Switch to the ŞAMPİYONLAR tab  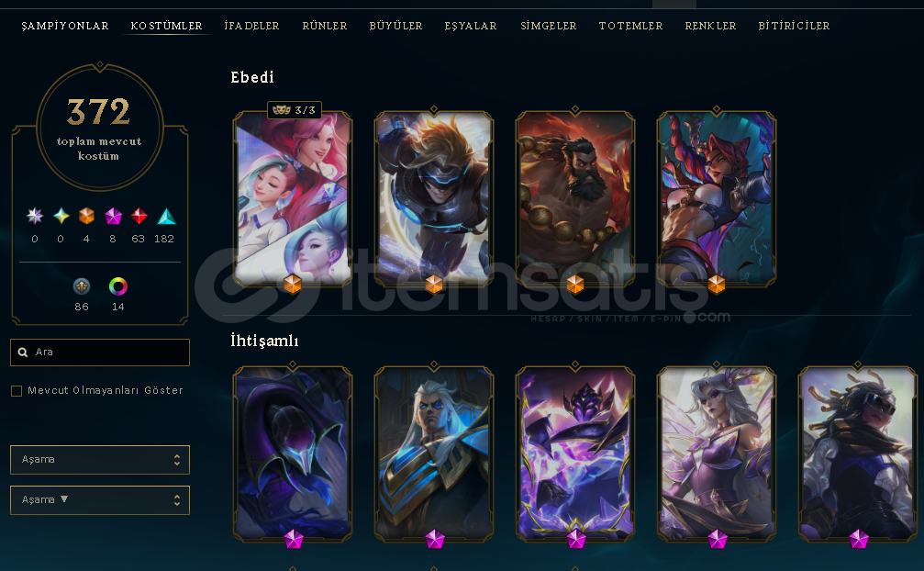coord(65,26)
